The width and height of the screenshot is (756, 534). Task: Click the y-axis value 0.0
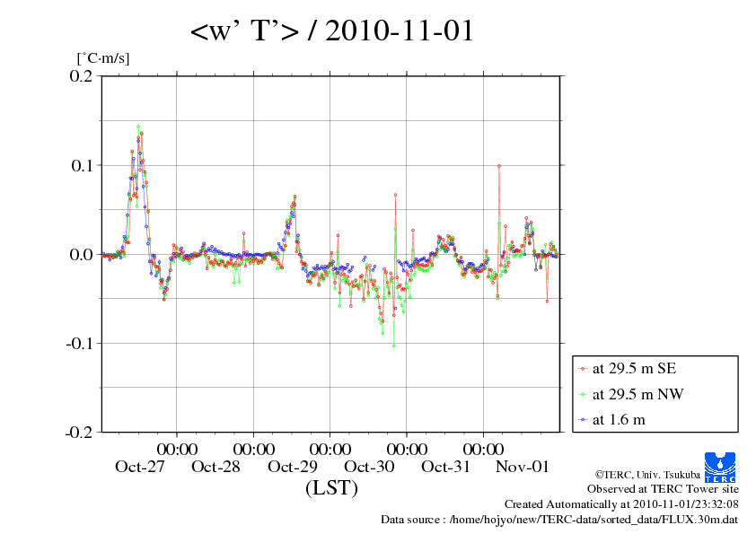coord(81,255)
